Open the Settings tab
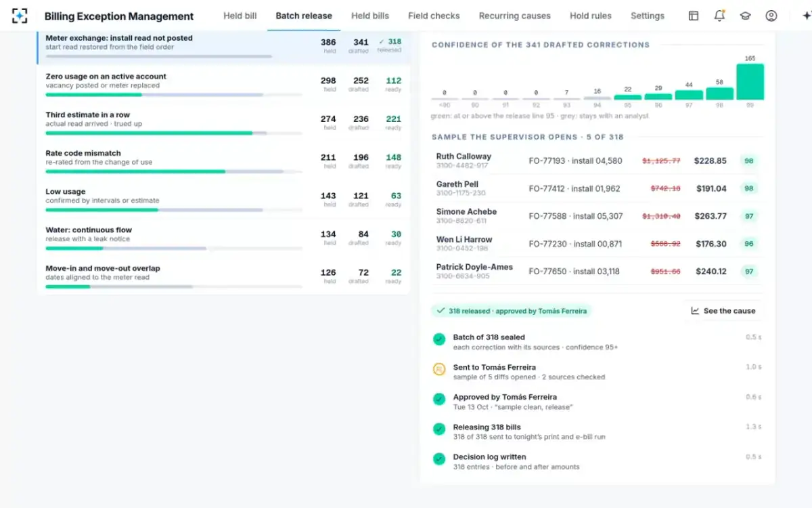Viewport: 812px width, 508px height. pyautogui.click(x=648, y=16)
